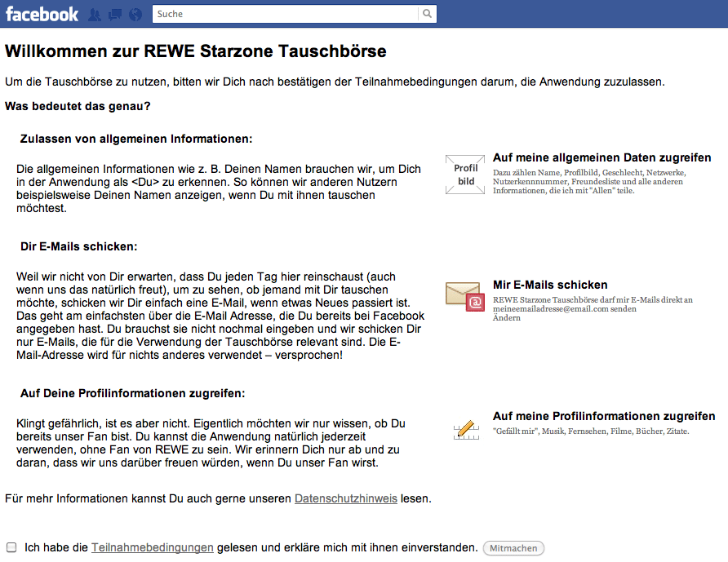Viewport: 728px width, 562px height.
Task: Click the 'Willkommen zur REWE Starzone Tauschbörse' title
Action: (x=195, y=51)
